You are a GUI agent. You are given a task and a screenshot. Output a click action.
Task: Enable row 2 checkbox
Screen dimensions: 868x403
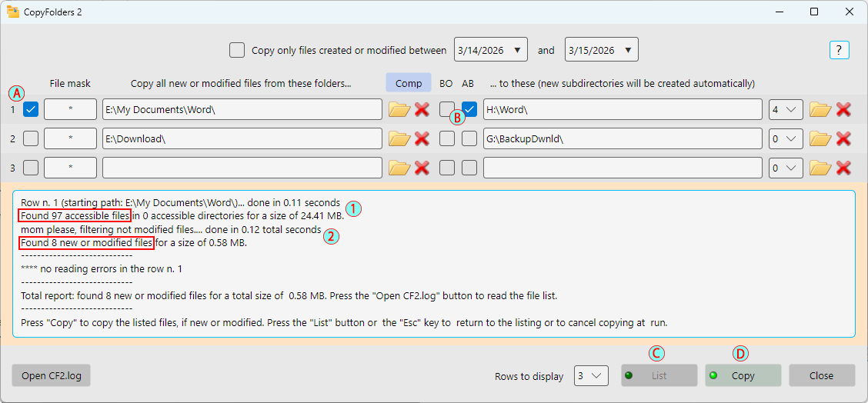click(31, 138)
